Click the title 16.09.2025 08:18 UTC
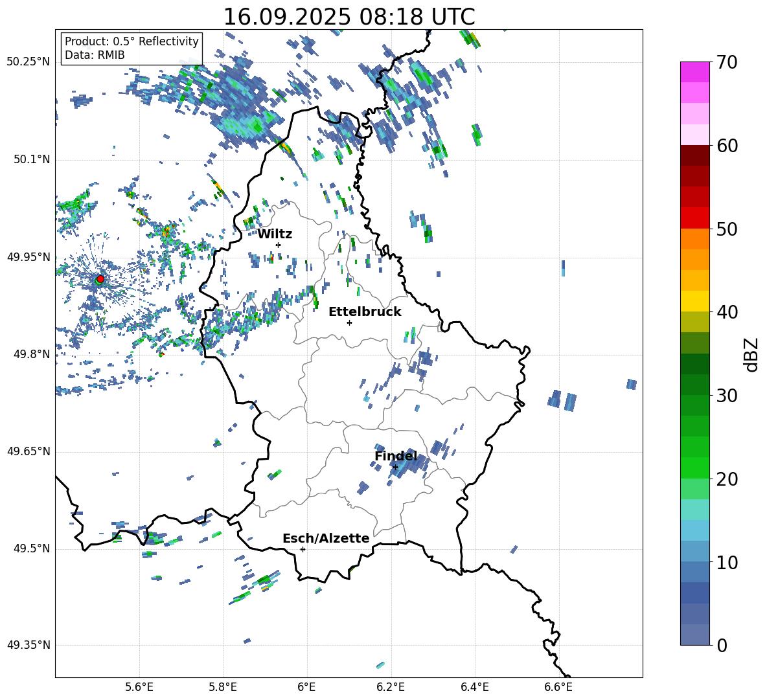 point(349,17)
